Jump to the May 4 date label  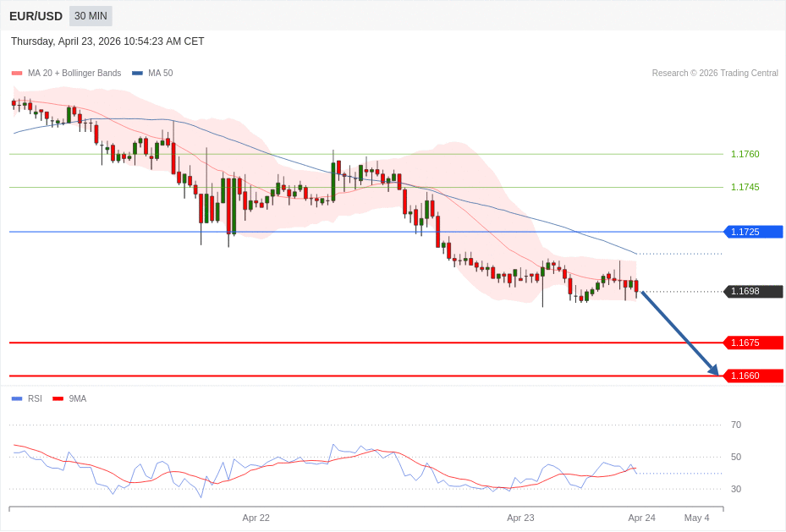696,518
